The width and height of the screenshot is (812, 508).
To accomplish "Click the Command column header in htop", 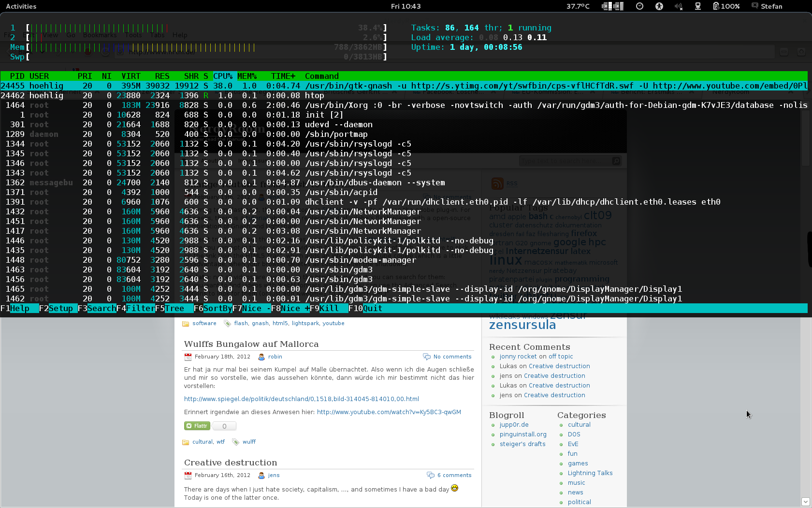I will click(322, 76).
